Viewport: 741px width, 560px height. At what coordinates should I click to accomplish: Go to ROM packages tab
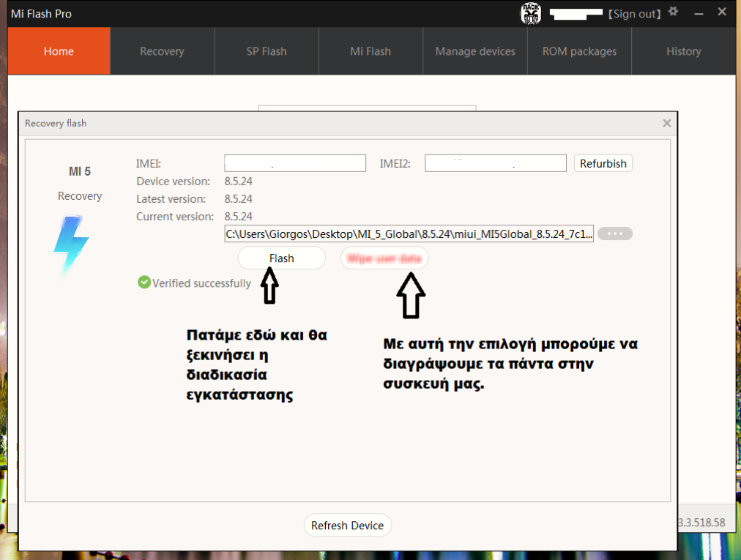(x=579, y=51)
